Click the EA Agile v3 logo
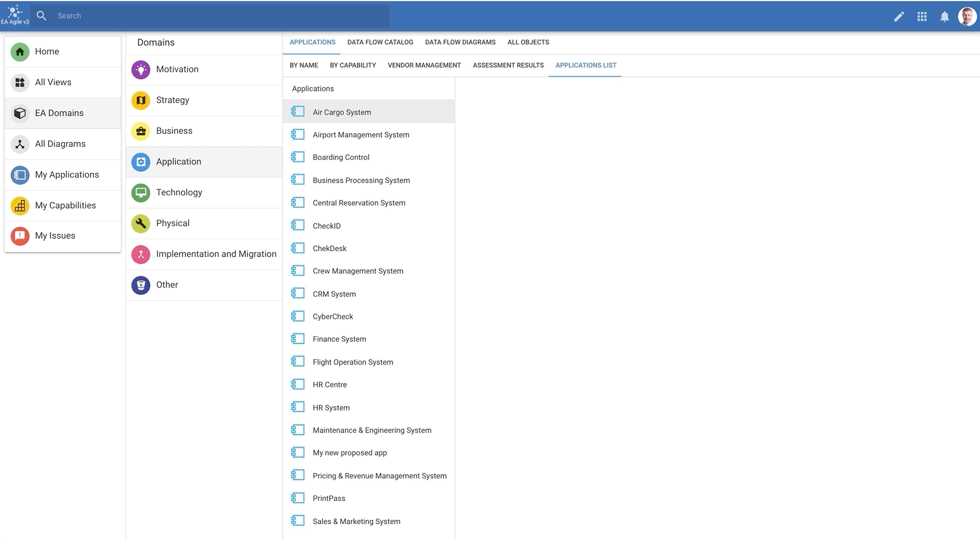 click(x=15, y=15)
